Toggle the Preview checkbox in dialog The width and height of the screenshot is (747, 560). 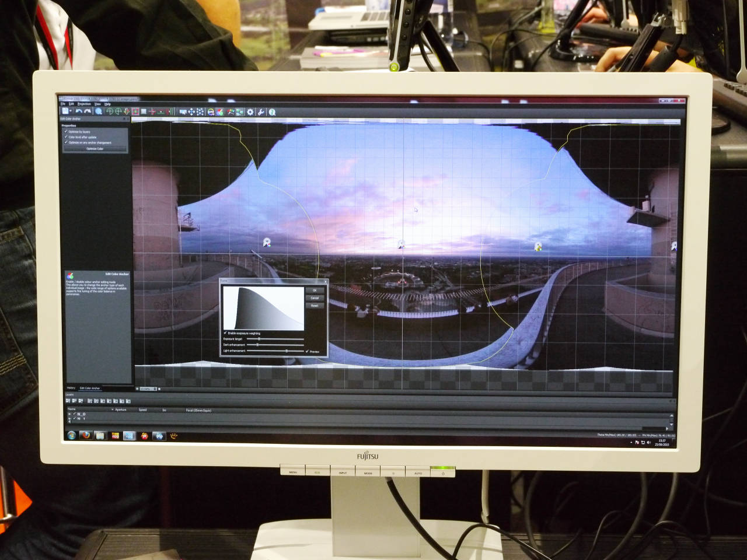[x=307, y=351]
